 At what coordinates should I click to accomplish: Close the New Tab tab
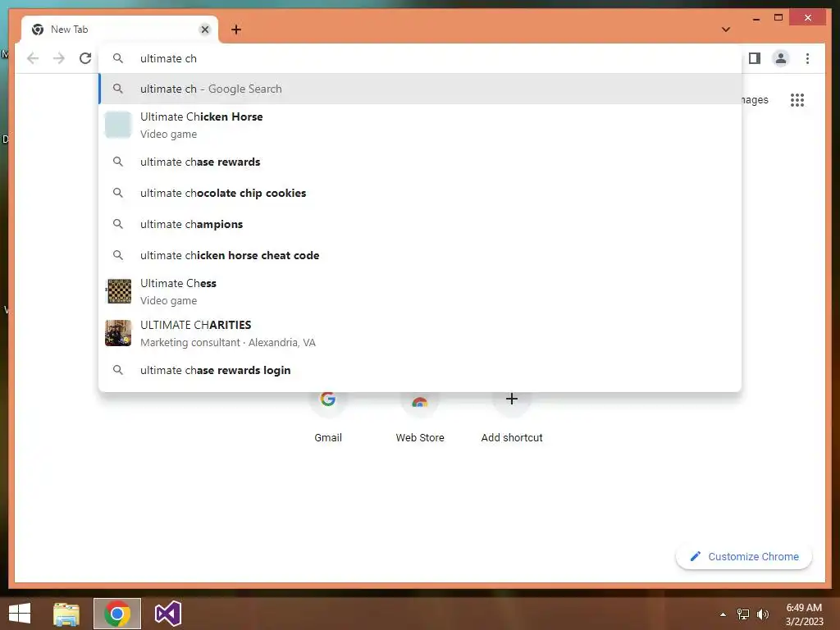204,30
